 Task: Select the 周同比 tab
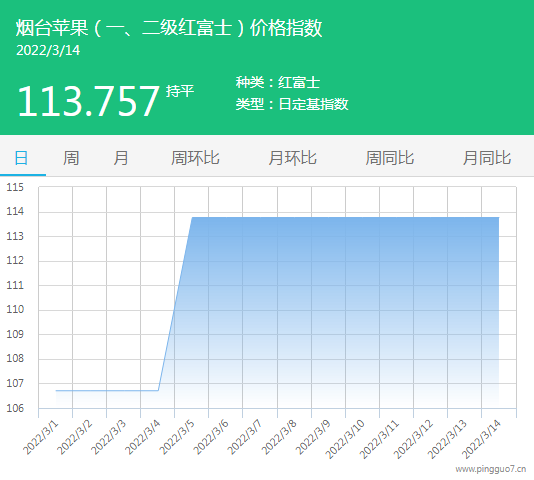[x=390, y=158]
